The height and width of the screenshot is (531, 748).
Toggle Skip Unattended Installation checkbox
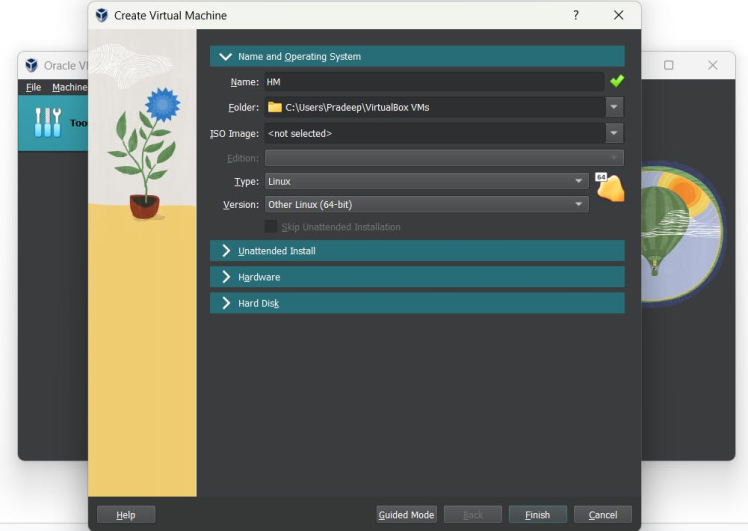tap(271, 227)
